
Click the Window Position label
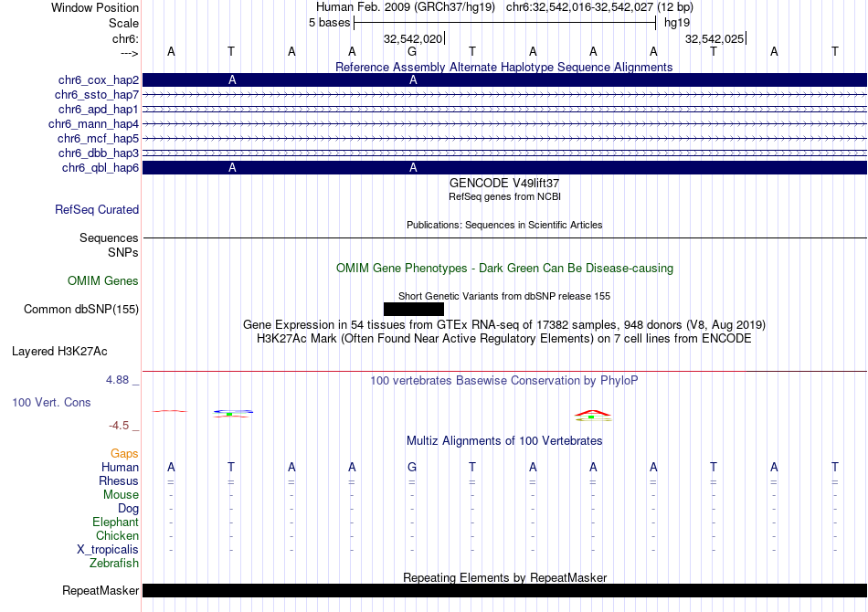pos(95,7)
